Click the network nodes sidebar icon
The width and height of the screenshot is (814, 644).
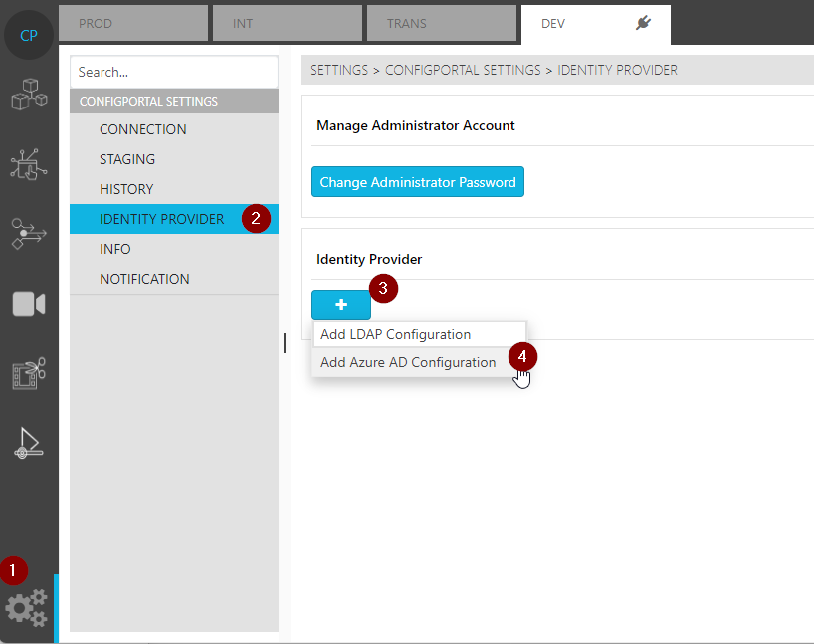click(29, 164)
